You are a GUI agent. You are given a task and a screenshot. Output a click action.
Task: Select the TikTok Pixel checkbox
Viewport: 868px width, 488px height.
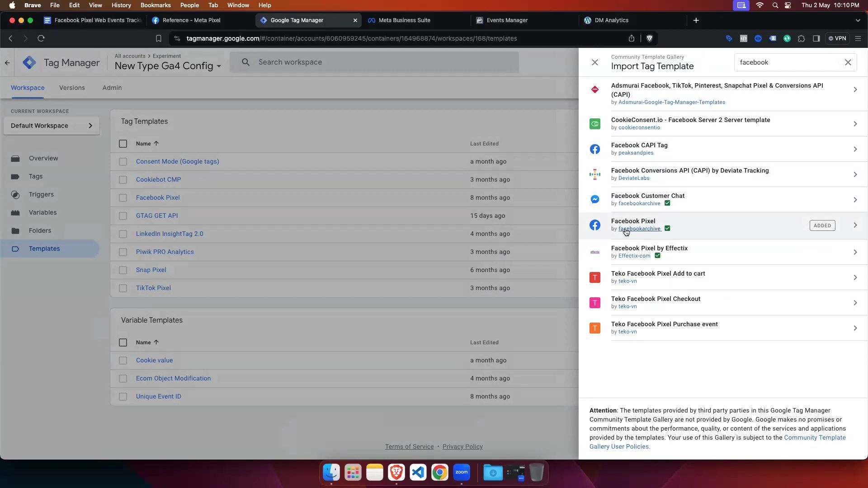point(123,288)
